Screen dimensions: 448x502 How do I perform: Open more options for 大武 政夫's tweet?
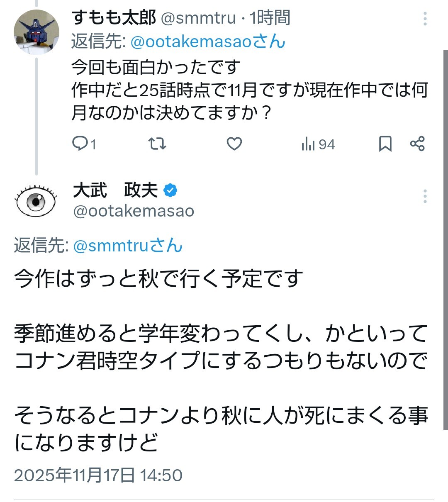coord(425,196)
